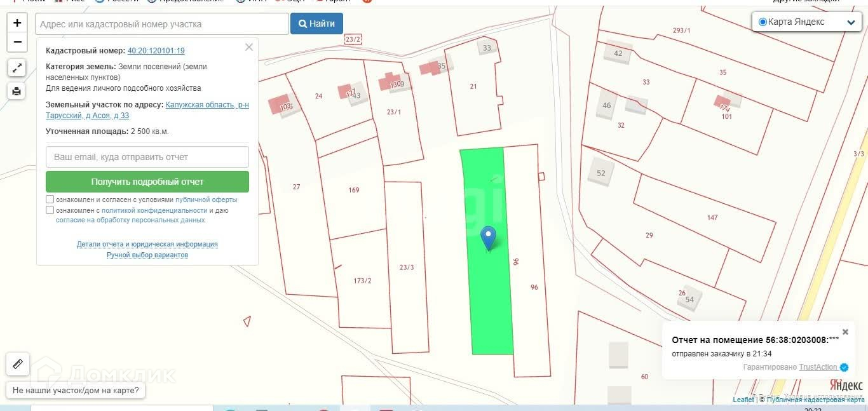Click the Яндекс logo on map
868x411 pixels.
(x=846, y=385)
